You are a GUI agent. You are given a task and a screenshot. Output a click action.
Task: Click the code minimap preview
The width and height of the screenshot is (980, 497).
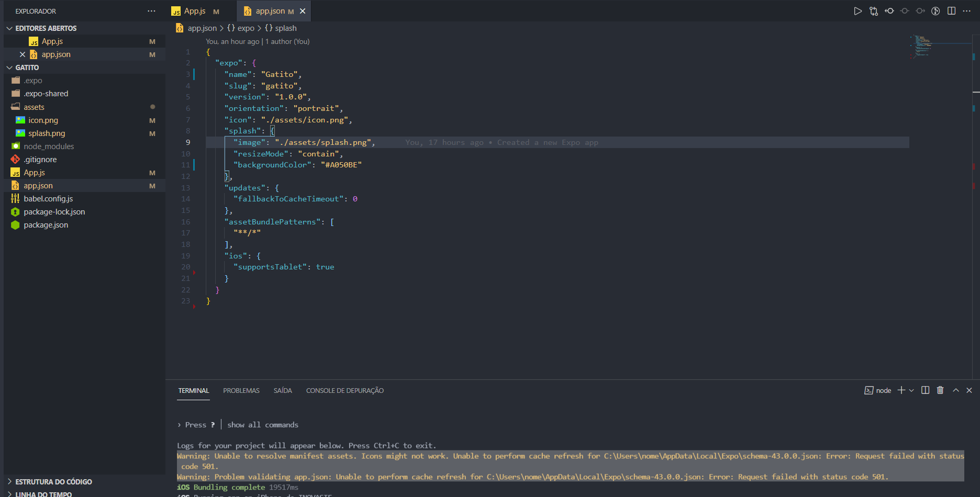[922, 46]
